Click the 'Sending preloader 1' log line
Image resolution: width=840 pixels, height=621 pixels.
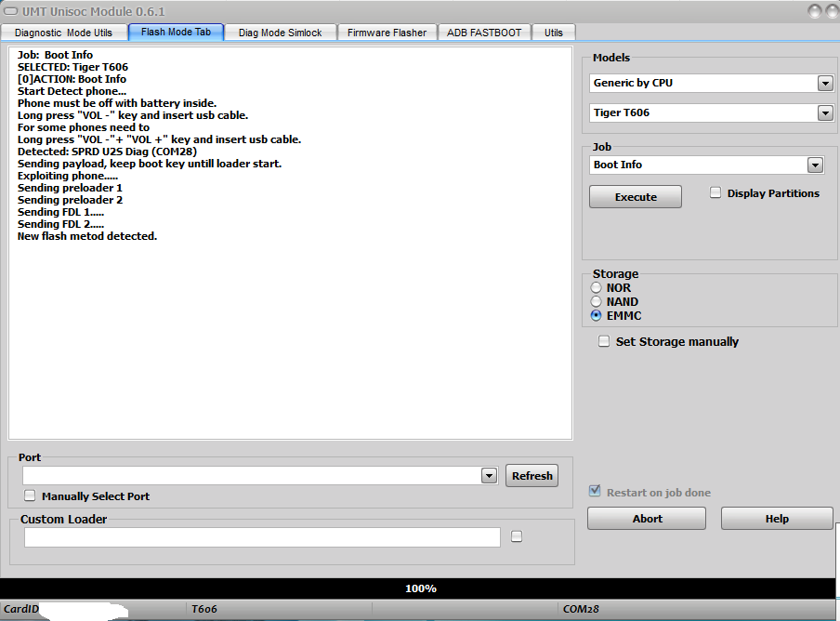[70, 188]
